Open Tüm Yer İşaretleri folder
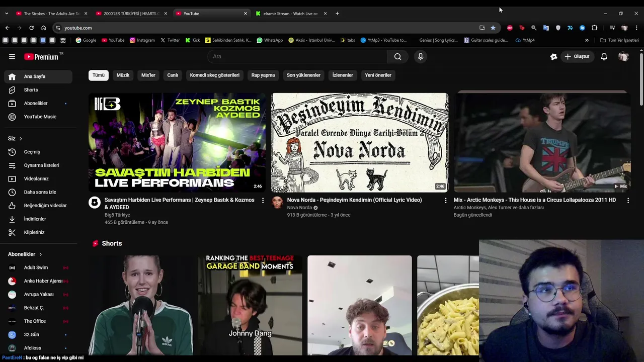This screenshot has width=644, height=362. pos(619,40)
